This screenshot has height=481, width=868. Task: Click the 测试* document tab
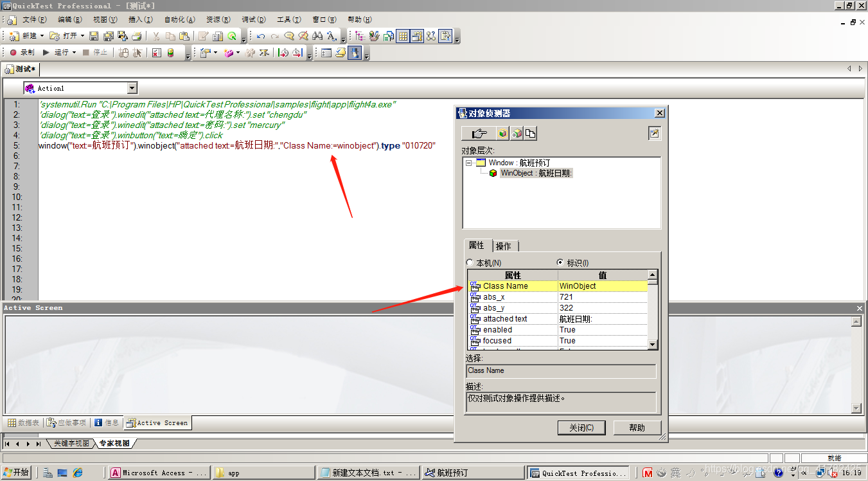21,69
